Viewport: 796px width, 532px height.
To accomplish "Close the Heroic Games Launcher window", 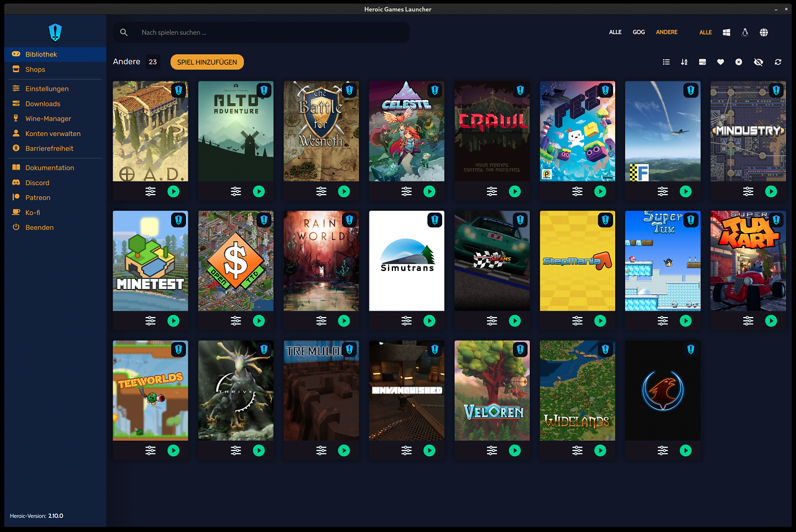I will coord(786,9).
